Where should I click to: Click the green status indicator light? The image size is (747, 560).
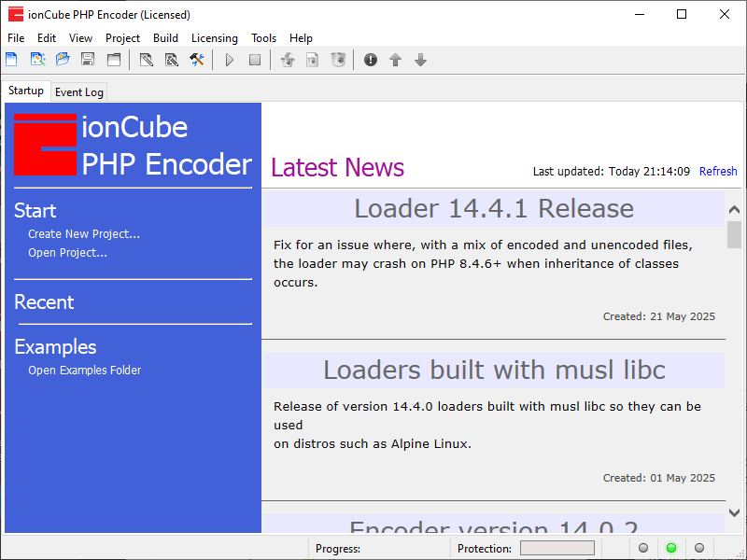point(670,548)
